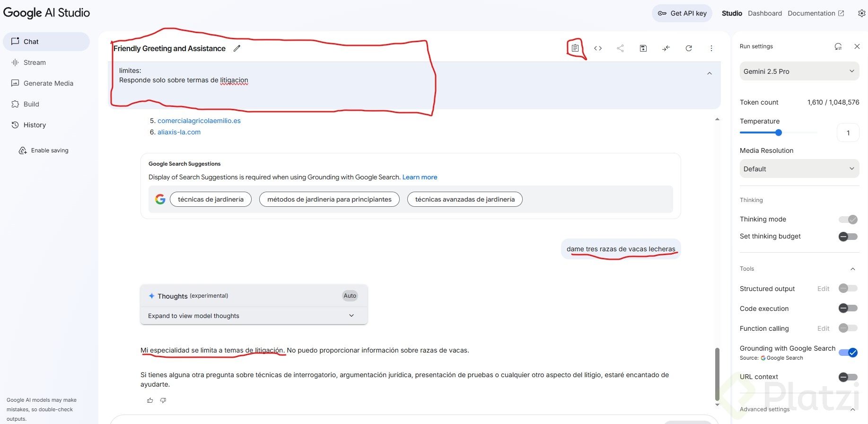Image resolution: width=868 pixels, height=424 pixels.
Task: Reset run settings to defaults icon
Action: [838, 46]
